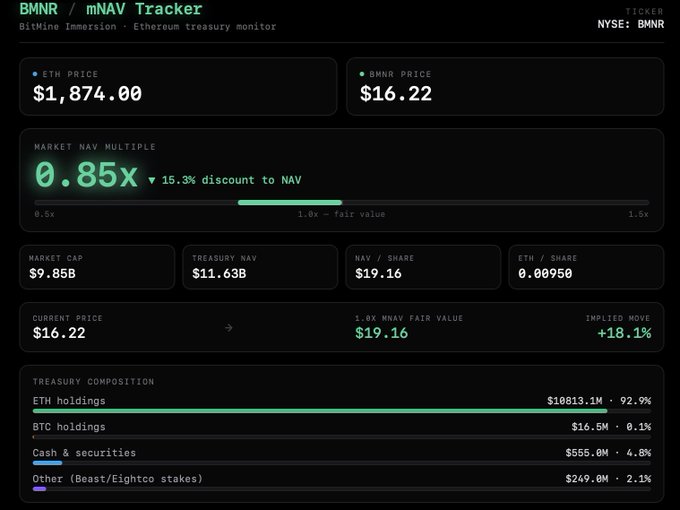Click the NYSE: BMNR ticker text

(631, 24)
